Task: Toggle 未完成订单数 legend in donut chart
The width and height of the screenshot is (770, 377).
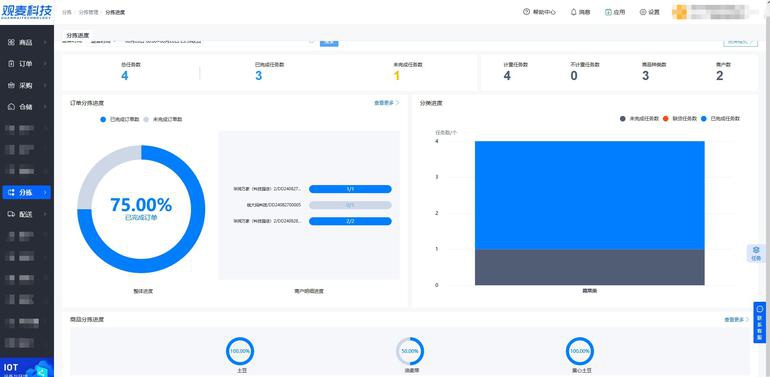Action: pos(163,119)
